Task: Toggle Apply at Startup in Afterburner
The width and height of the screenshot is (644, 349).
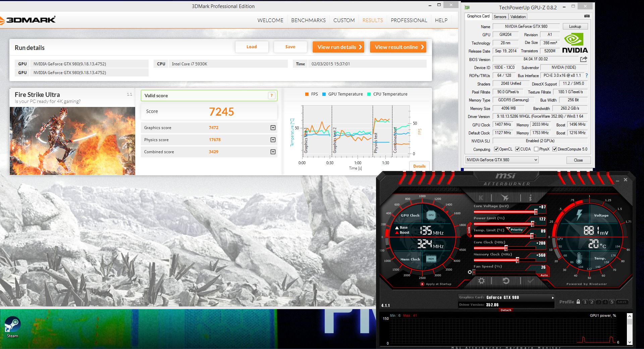Action: click(422, 284)
